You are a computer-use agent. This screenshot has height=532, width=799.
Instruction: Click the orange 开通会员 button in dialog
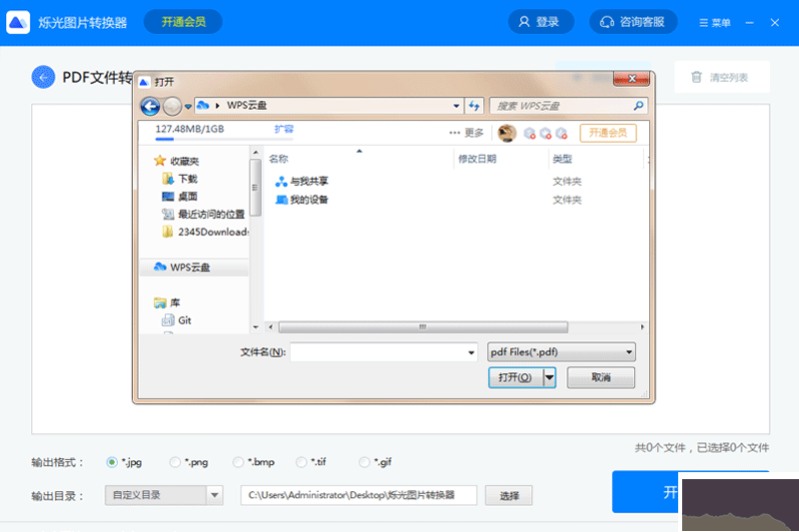pos(608,133)
